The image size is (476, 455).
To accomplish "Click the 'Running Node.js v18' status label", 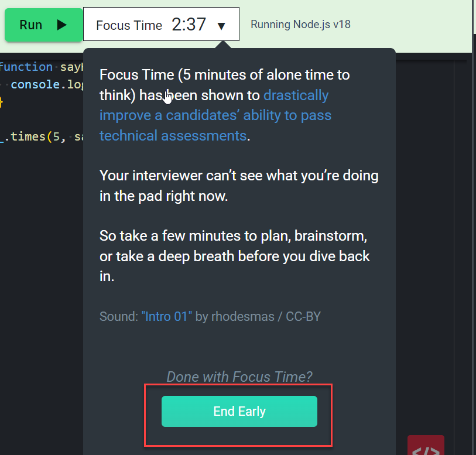I will point(300,24).
